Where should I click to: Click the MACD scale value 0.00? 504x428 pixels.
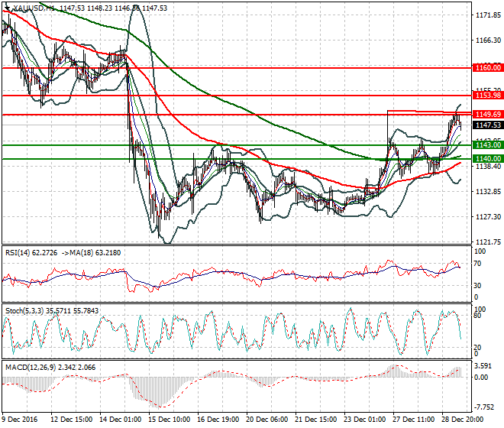coord(481,377)
